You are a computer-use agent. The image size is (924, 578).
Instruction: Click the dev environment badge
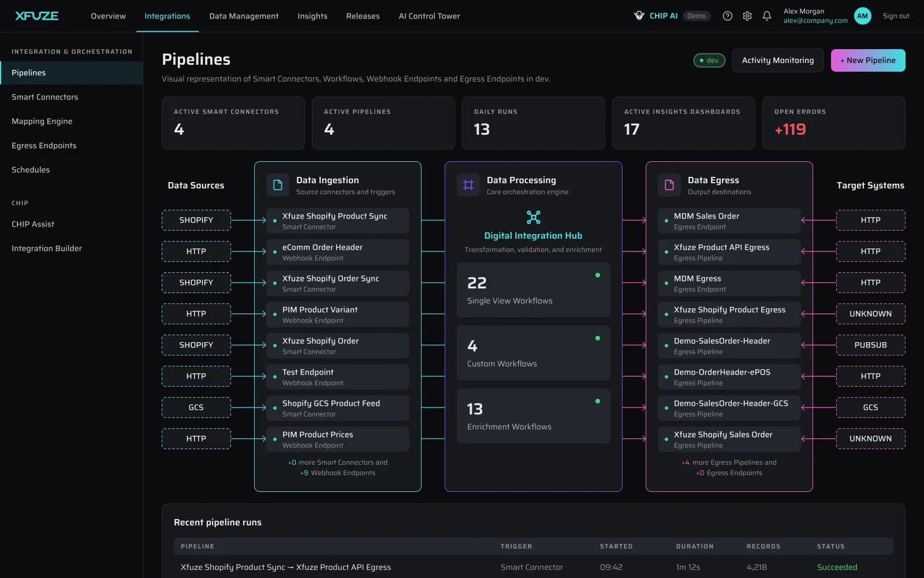click(709, 61)
